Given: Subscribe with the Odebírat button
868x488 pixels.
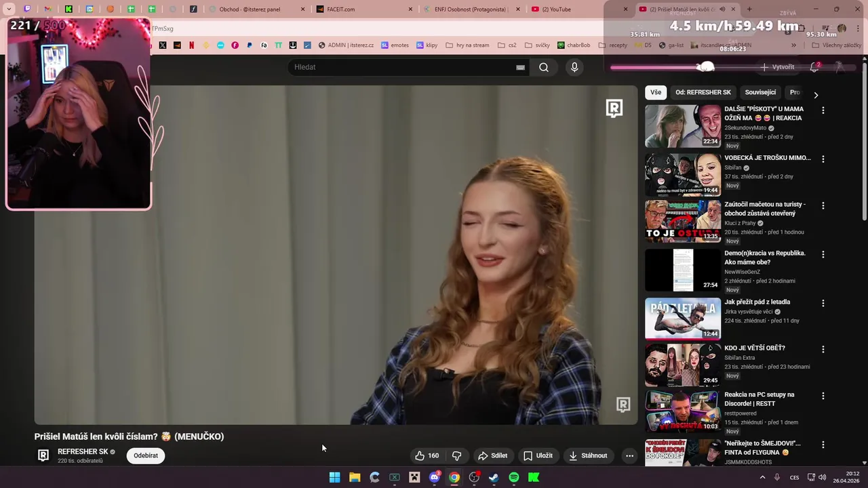Looking at the screenshot, I should [146, 455].
